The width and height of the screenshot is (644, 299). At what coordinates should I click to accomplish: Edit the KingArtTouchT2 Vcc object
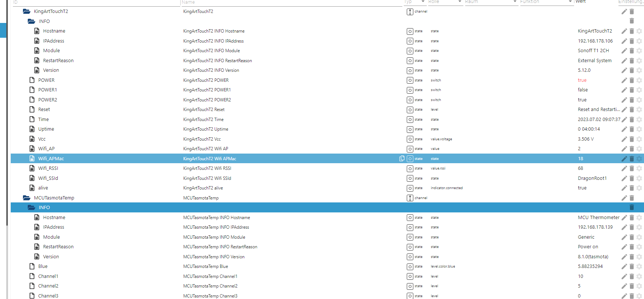coord(624,139)
